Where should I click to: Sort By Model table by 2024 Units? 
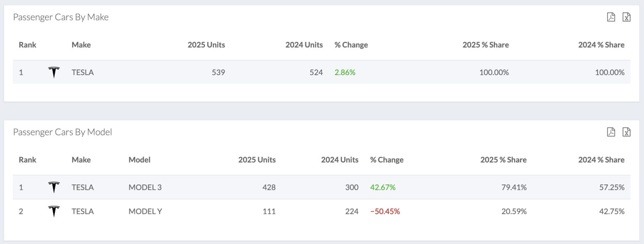340,160
